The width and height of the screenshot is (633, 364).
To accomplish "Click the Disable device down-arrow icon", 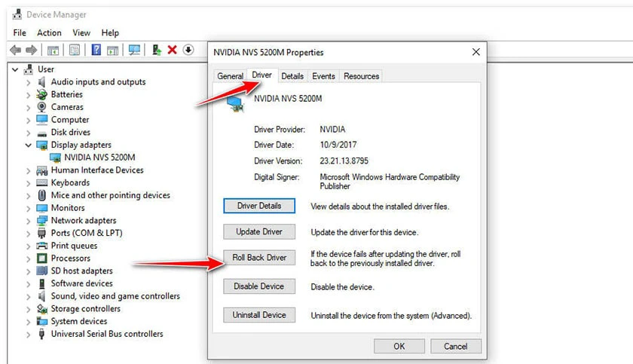I will (188, 50).
